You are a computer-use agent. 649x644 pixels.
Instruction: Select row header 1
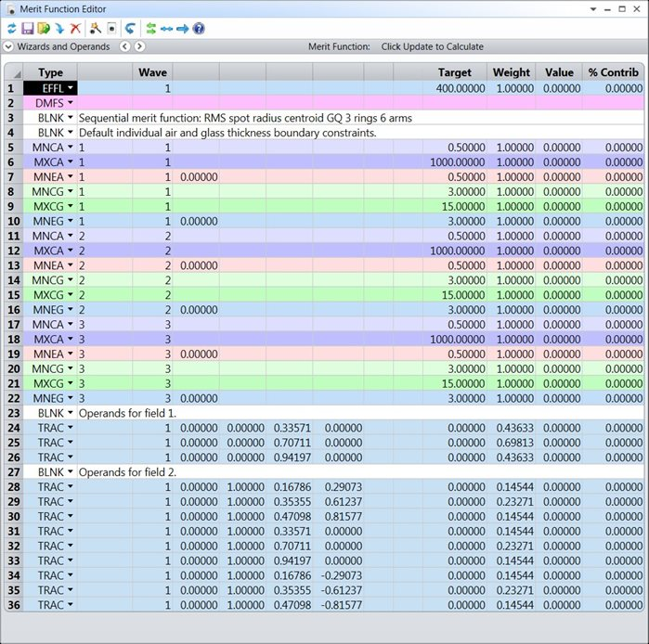(14, 88)
